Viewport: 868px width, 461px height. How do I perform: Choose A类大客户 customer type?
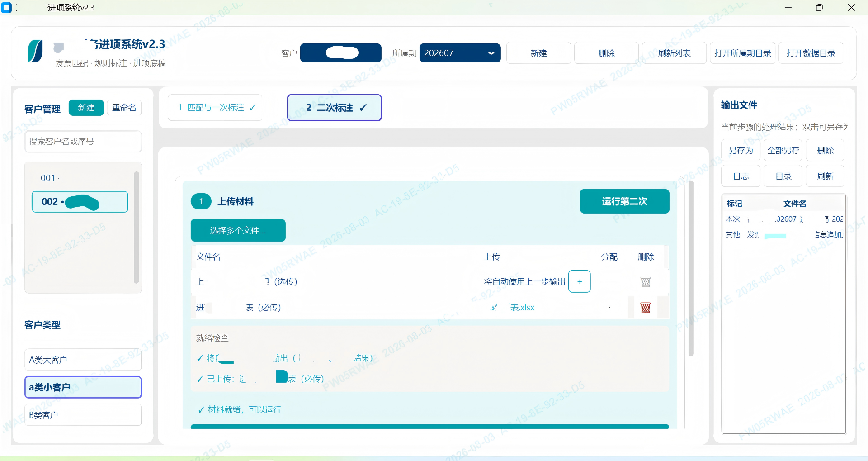tap(83, 360)
